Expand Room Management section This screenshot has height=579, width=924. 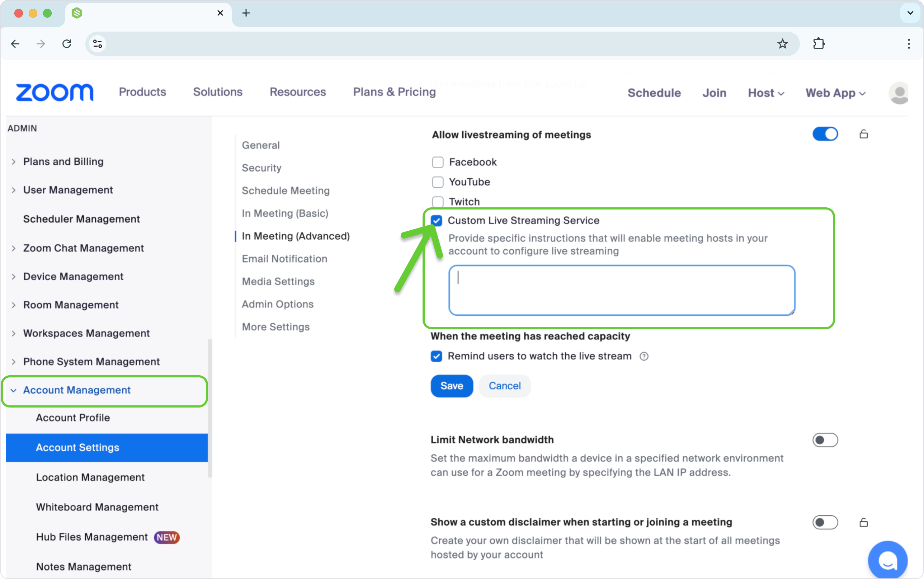(x=14, y=305)
